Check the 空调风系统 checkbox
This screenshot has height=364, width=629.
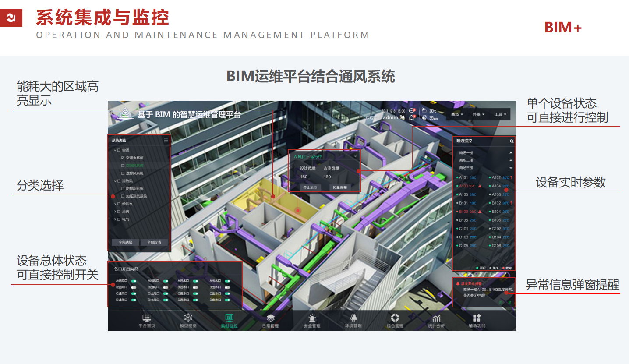(123, 166)
